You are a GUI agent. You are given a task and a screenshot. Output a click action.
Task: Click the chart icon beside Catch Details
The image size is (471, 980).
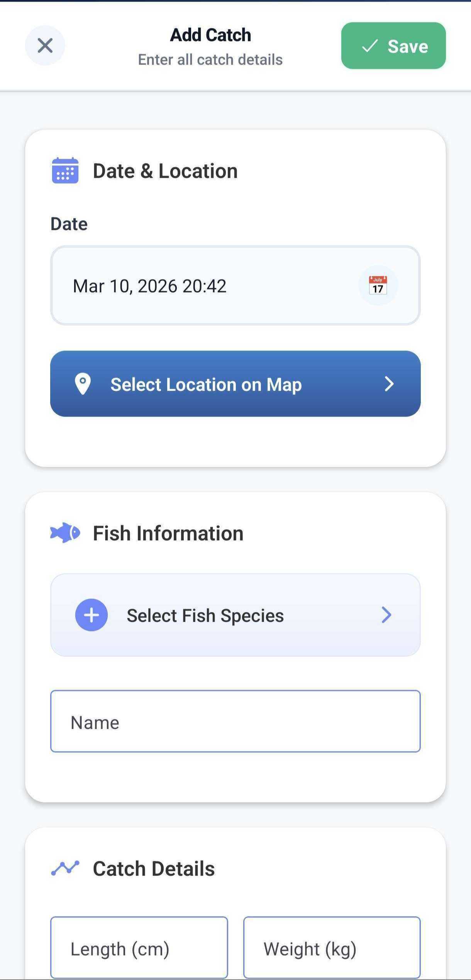pos(66,868)
